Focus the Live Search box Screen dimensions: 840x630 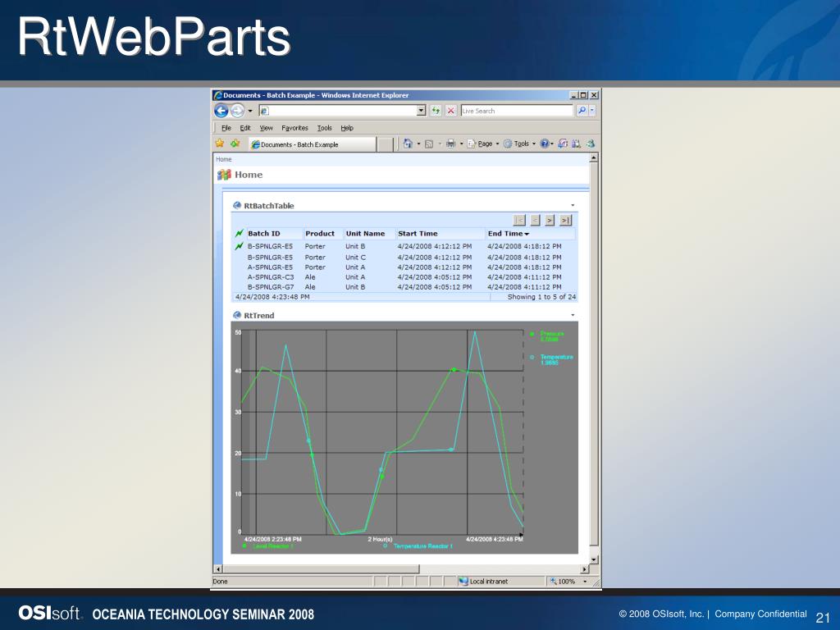[517, 111]
